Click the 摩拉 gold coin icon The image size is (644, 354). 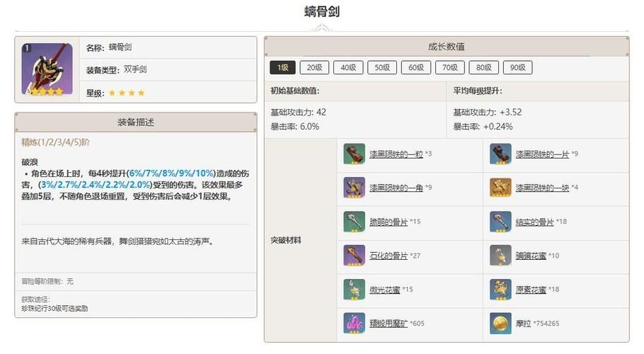tap(500, 324)
